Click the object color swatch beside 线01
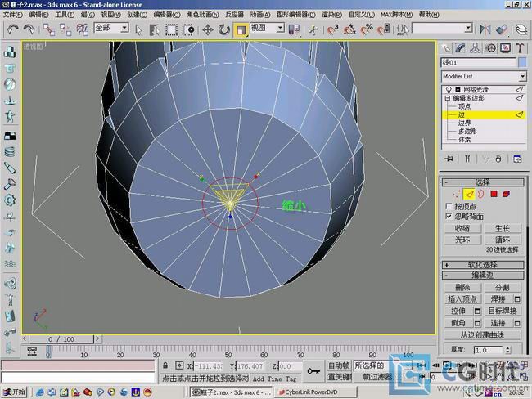Image resolution: width=532 pixels, height=399 pixels. click(523, 62)
